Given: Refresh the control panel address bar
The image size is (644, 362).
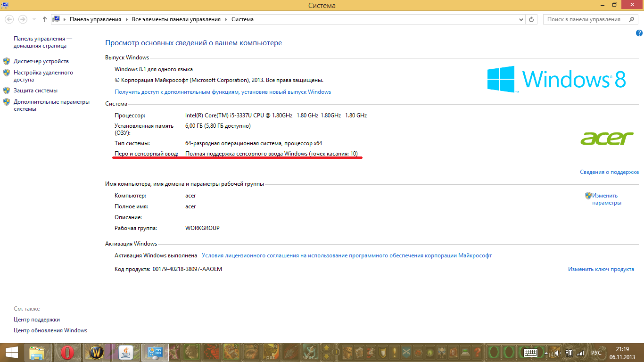Looking at the screenshot, I should click(532, 19).
